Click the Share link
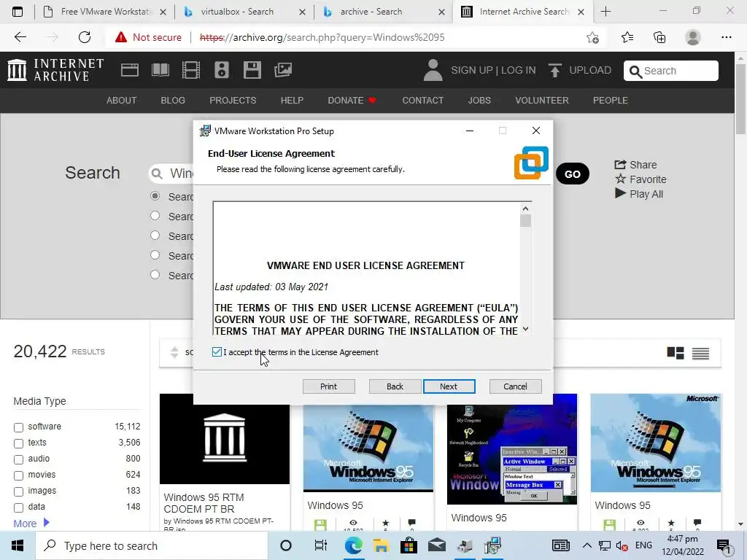747x560 pixels. coord(635,165)
